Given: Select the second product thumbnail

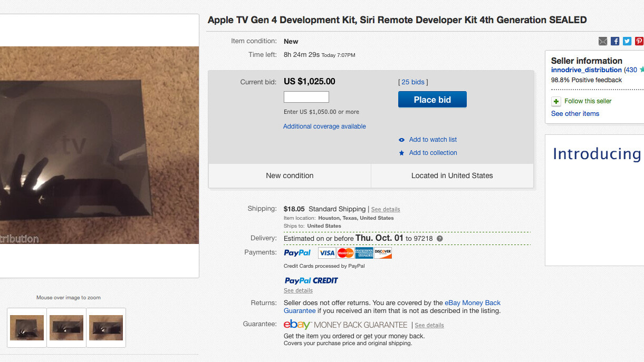Looking at the screenshot, I should 66,327.
